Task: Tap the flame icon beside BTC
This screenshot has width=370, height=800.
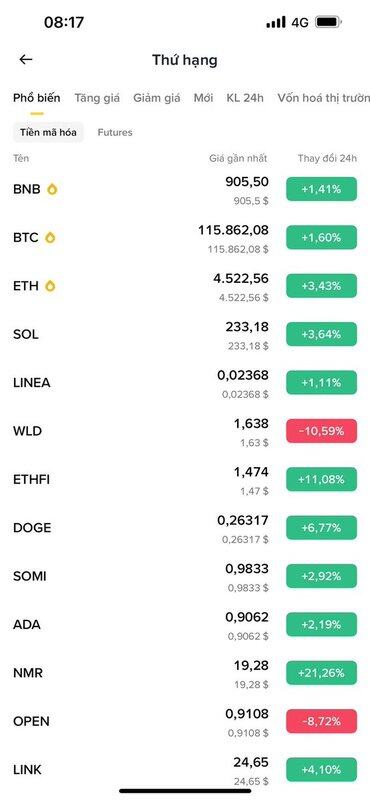Action: point(50,238)
